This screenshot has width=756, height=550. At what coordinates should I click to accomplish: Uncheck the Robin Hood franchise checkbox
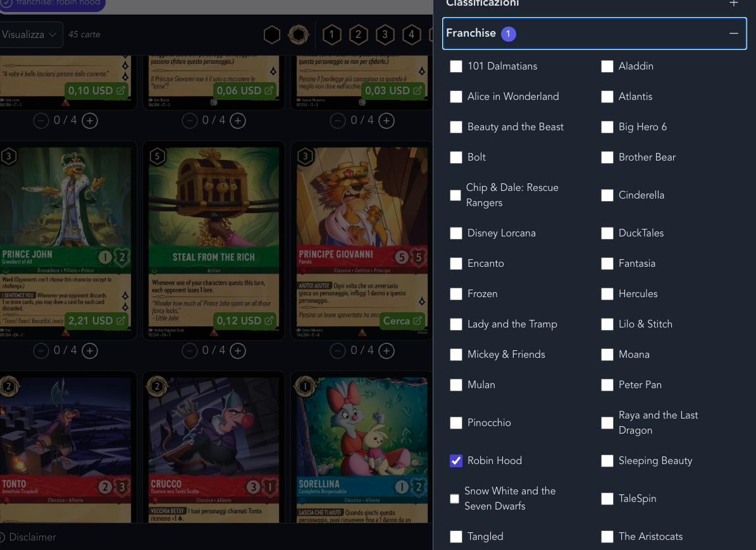[456, 461]
